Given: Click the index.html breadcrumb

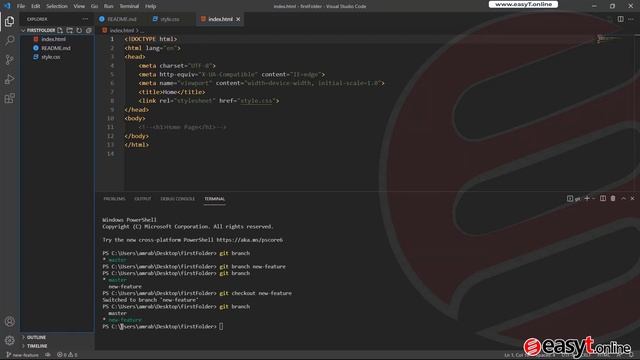Looking at the screenshot, I should click(x=122, y=30).
